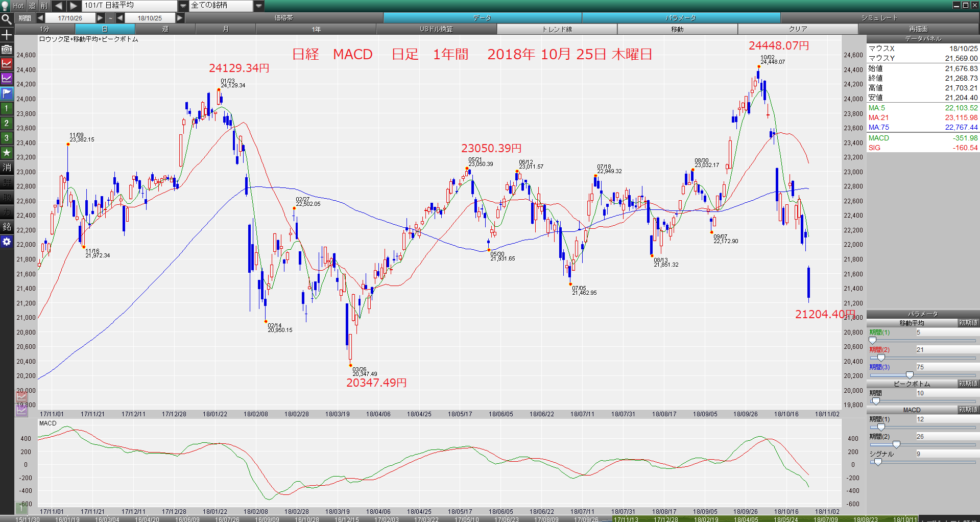The width and height of the screenshot is (980, 522).
Task: Click the blue flag icon
Action: [7, 94]
